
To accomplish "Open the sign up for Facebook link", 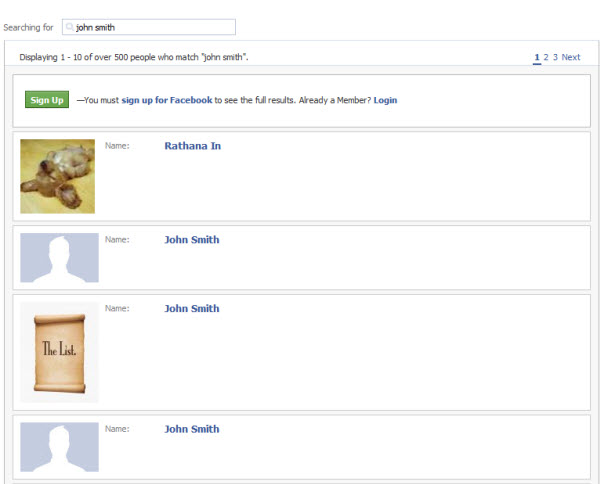I will [166, 100].
